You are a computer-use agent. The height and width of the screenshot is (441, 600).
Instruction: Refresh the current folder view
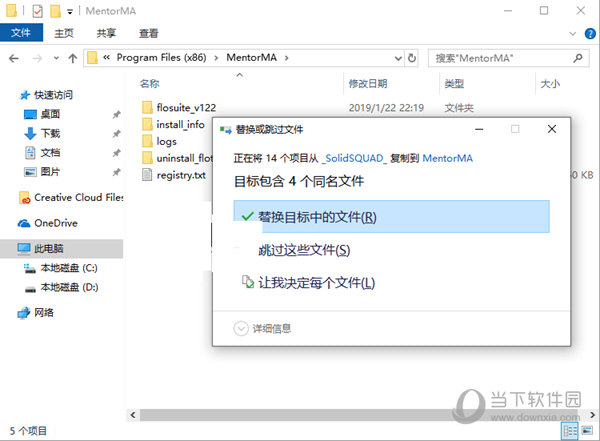(412, 58)
